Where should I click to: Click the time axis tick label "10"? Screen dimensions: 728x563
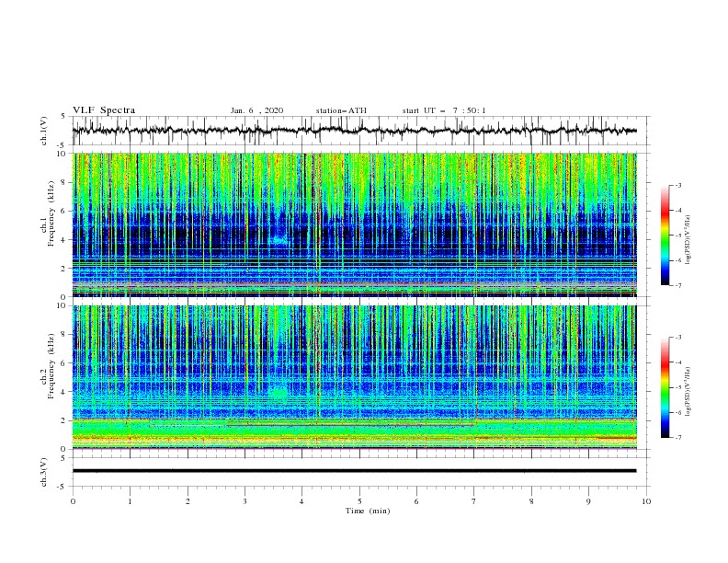pos(646,501)
